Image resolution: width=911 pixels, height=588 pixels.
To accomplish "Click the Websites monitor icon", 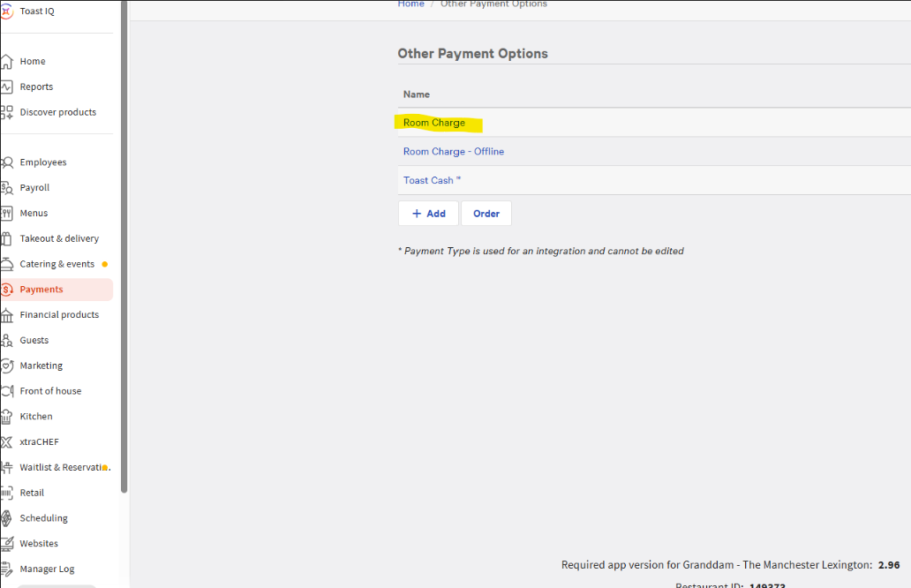I will 6,544.
